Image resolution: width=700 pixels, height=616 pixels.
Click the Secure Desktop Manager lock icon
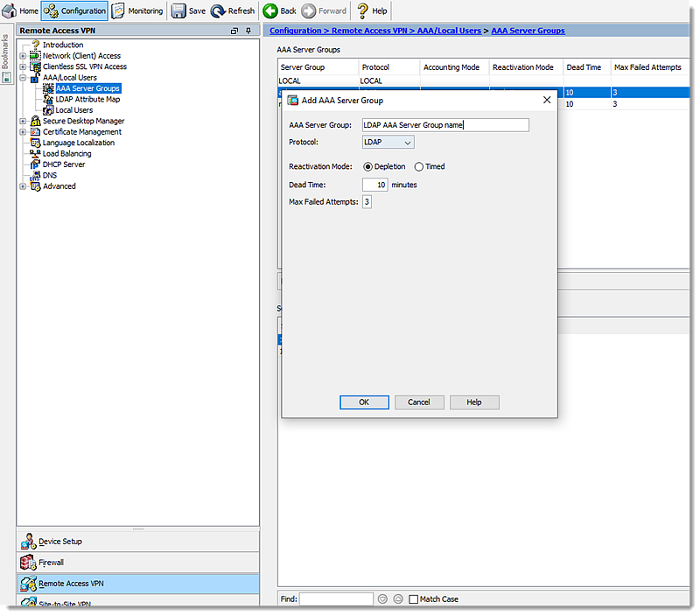(x=35, y=121)
